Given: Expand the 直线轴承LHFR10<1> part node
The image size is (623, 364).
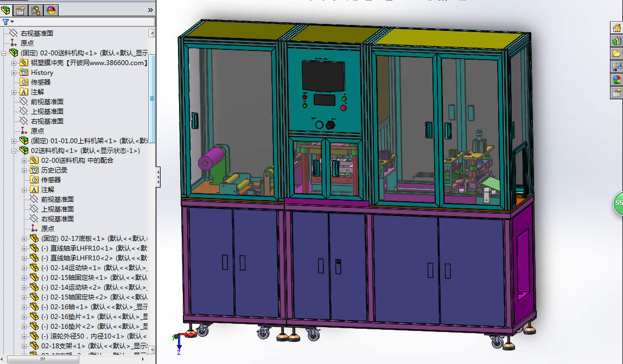Looking at the screenshot, I should [24, 248].
